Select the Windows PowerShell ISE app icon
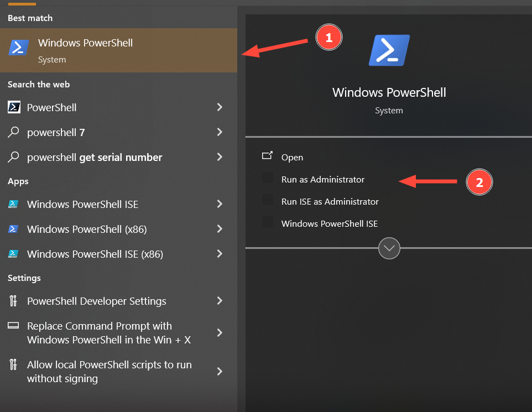This screenshot has height=412, width=532. pos(13,204)
